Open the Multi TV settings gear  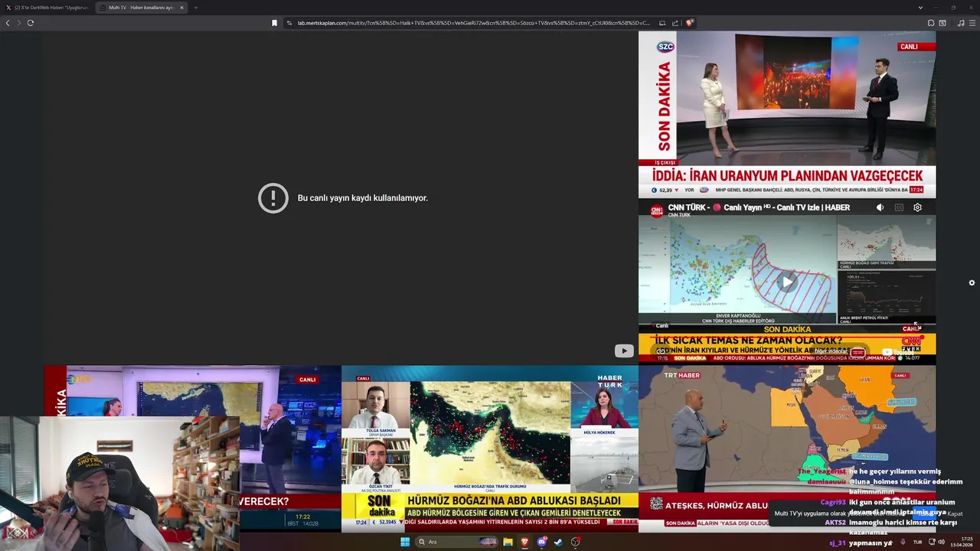972,282
